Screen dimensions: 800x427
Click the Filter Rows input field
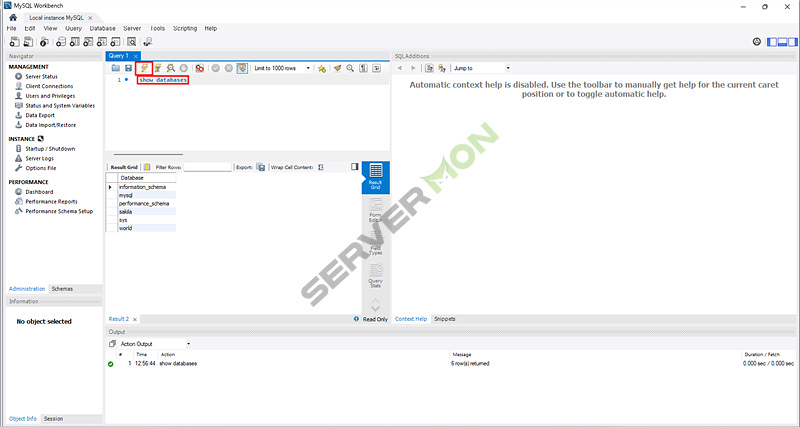pos(208,167)
